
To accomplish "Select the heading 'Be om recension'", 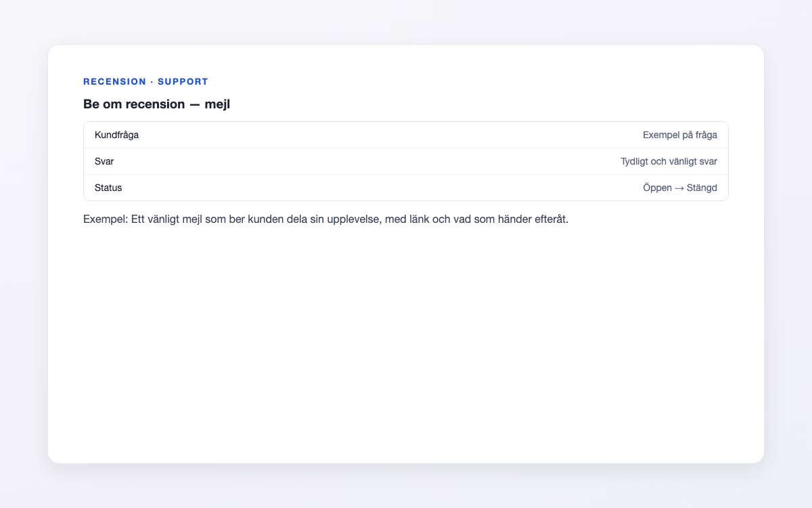I will click(x=134, y=104).
